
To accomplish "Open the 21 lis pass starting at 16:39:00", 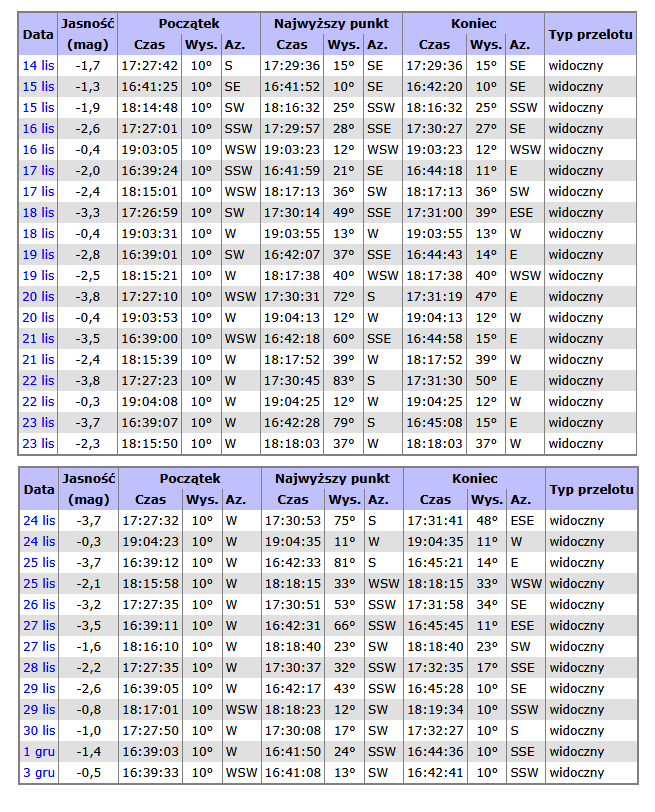I will click(x=38, y=338).
